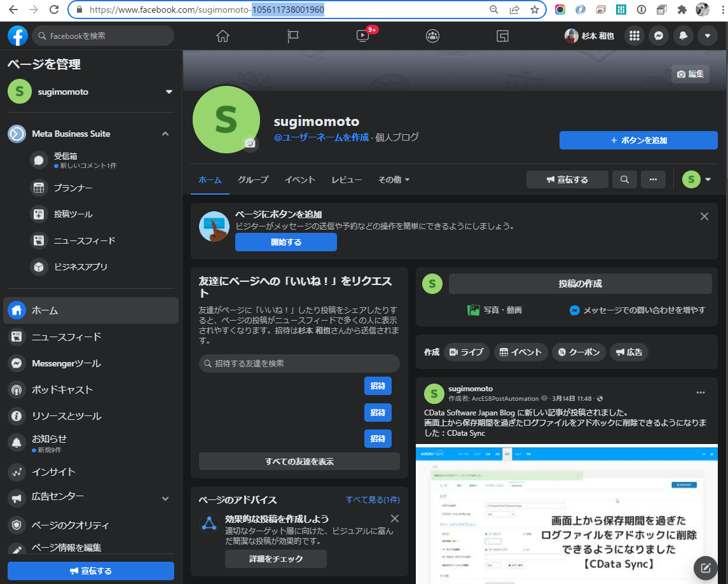Click the Facebook logo icon
The height and width of the screenshot is (584, 728).
click(18, 36)
